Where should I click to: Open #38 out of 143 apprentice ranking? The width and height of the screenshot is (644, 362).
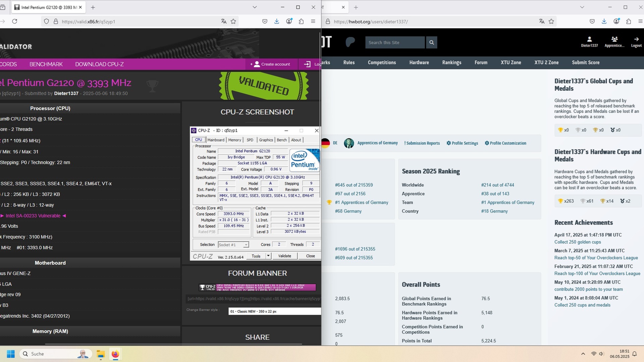pos(495,194)
